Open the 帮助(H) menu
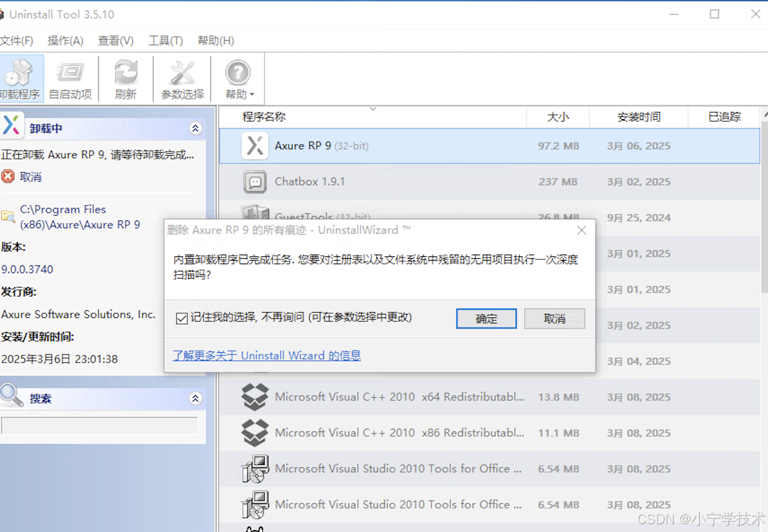The width and height of the screenshot is (768, 532). pos(216,41)
